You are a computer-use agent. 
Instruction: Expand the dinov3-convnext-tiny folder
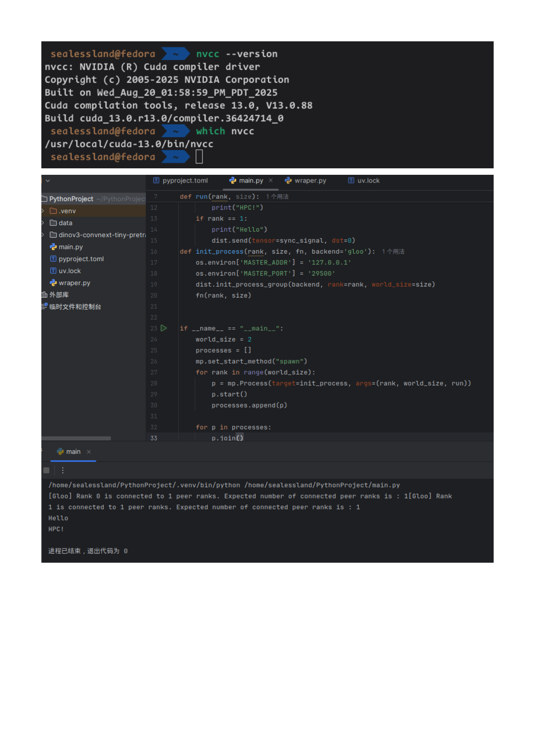43,235
